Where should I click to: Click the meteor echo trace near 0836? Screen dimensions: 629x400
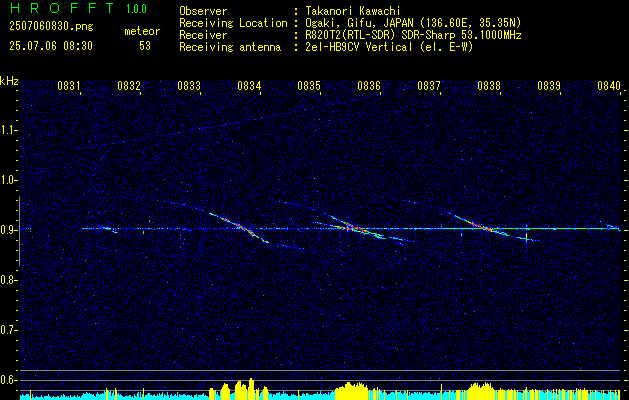pos(355,228)
